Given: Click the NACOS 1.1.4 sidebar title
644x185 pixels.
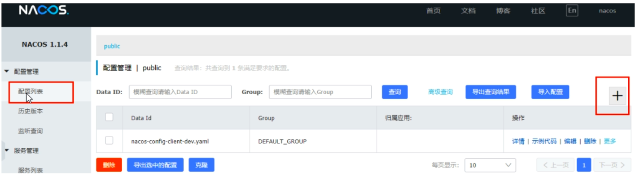Looking at the screenshot, I should (x=45, y=45).
